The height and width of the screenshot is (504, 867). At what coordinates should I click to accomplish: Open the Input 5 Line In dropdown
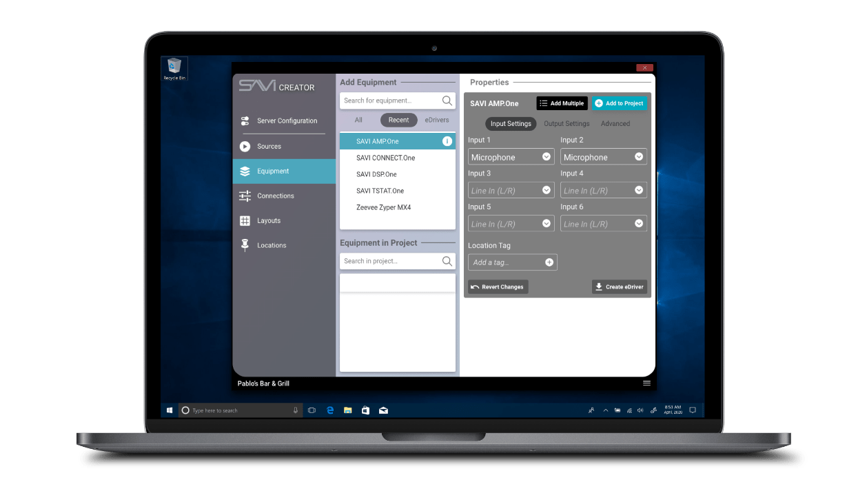(511, 224)
